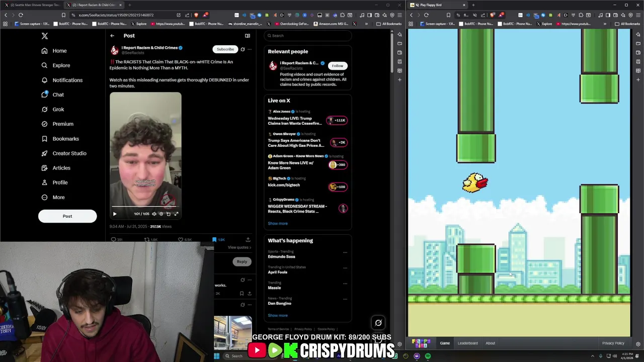Open options for Massie trend
644x362 pixels.
coord(345,284)
